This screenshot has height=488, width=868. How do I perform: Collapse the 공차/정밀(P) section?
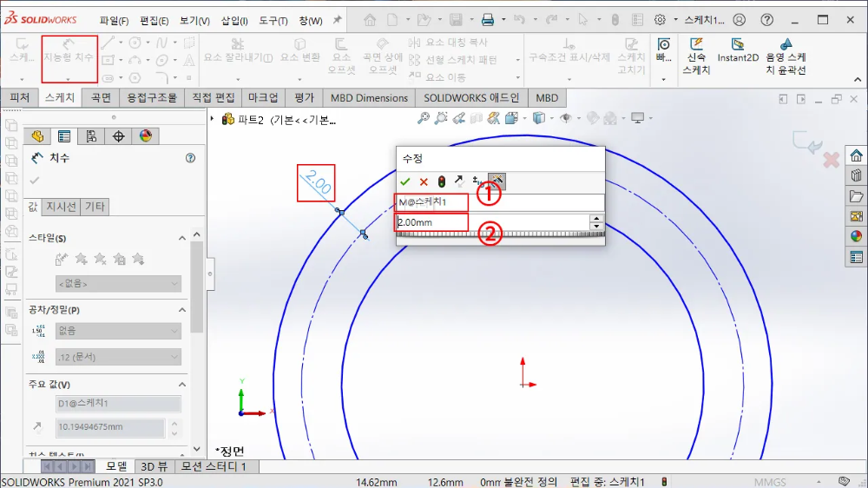[x=182, y=310]
